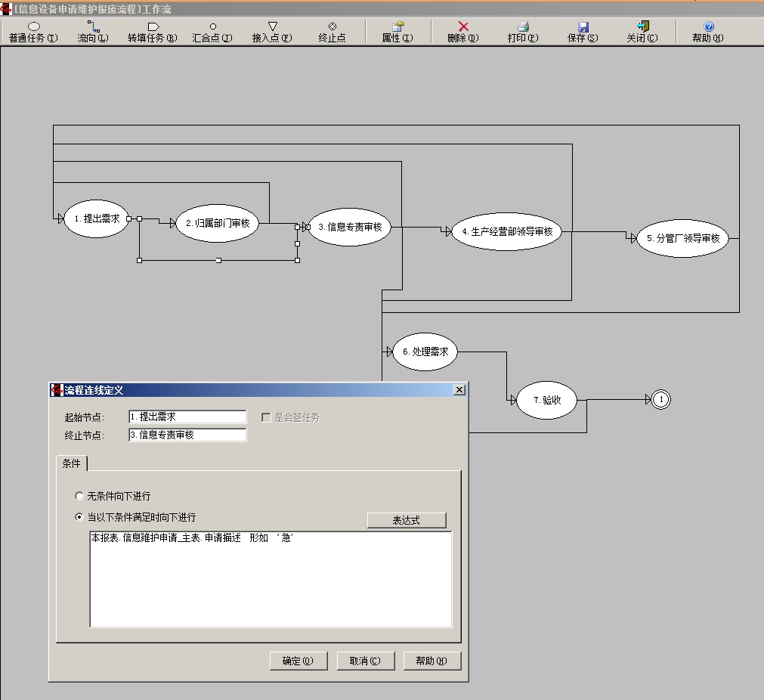Click inside the condition expression text area

tap(271, 582)
